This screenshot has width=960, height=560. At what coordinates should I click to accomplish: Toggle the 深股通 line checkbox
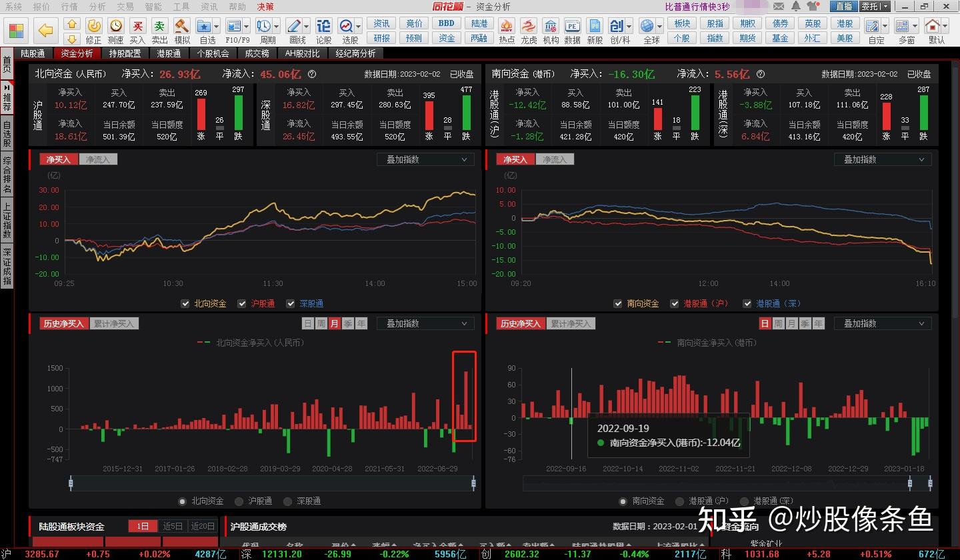click(x=291, y=303)
